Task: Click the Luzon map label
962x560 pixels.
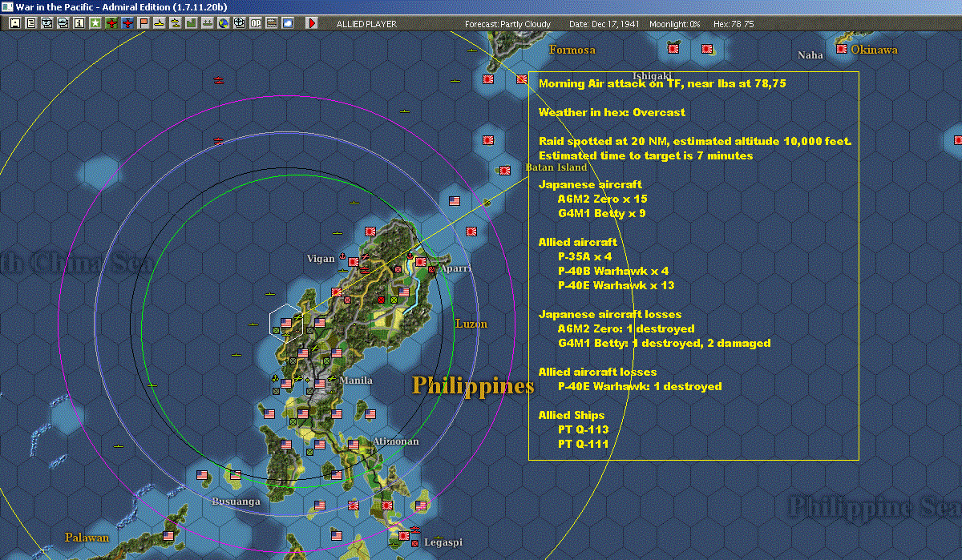Action: (471, 324)
